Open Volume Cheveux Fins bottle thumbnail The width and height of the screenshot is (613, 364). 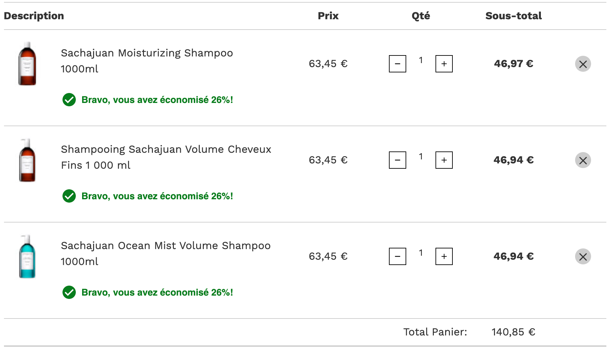click(x=27, y=160)
